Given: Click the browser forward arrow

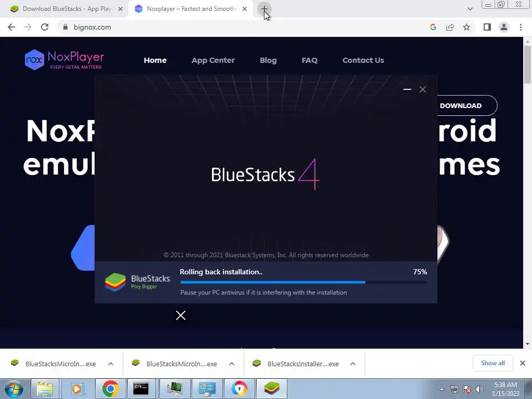Looking at the screenshot, I should coord(28,27).
